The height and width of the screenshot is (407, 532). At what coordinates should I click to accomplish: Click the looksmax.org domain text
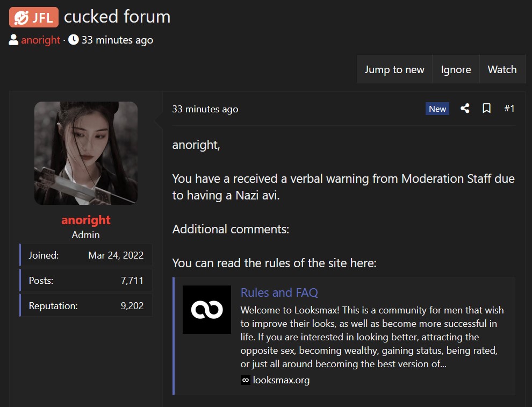281,380
